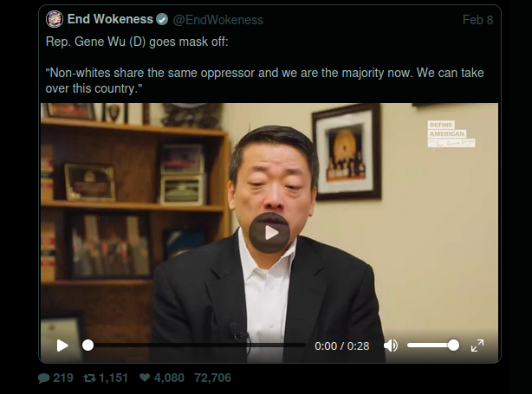Click the volume slider knob
Viewport: 532px width, 394px height.
tap(453, 346)
